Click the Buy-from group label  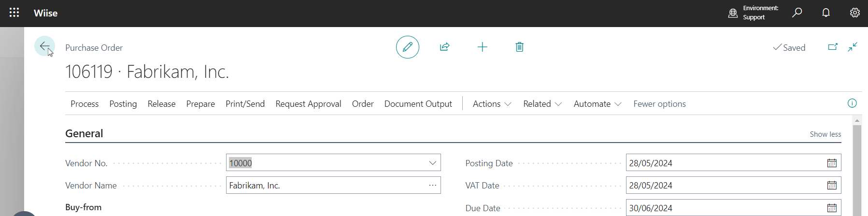click(83, 207)
